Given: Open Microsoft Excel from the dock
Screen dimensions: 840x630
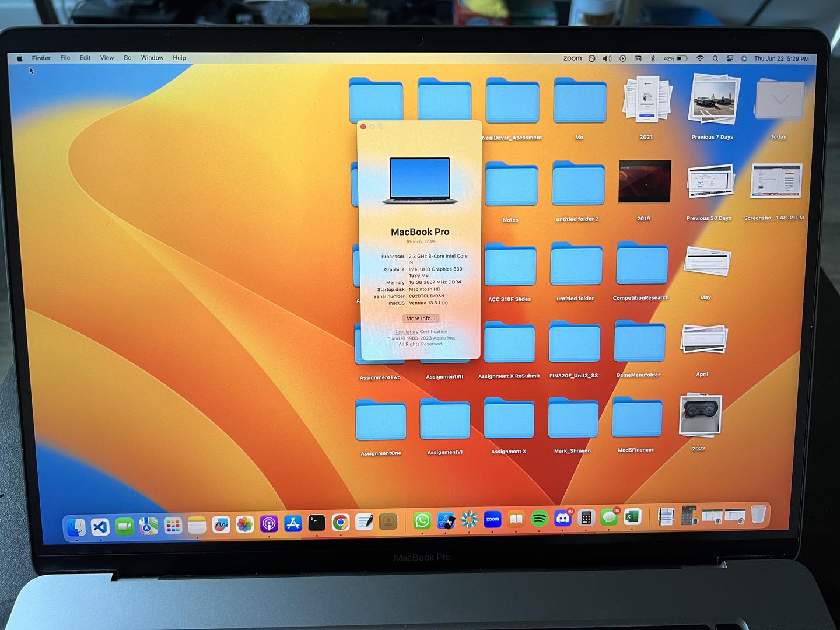Looking at the screenshot, I should (x=632, y=517).
